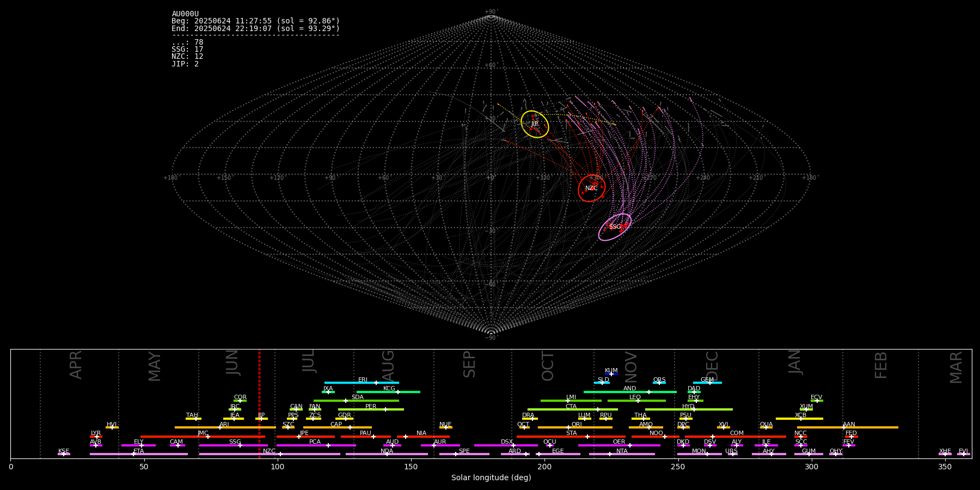Screen dimensions: 980x490
Task: Select the MON shower bar label
Action: click(699, 451)
